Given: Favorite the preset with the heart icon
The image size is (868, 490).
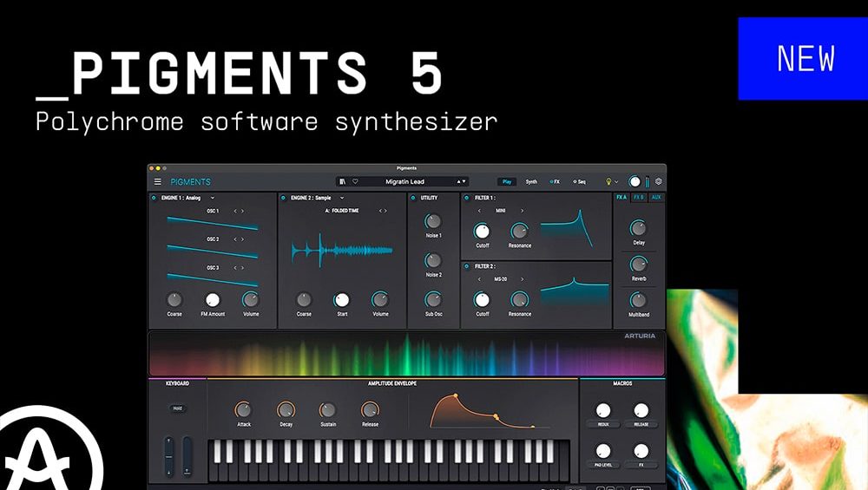Looking at the screenshot, I should tap(355, 181).
